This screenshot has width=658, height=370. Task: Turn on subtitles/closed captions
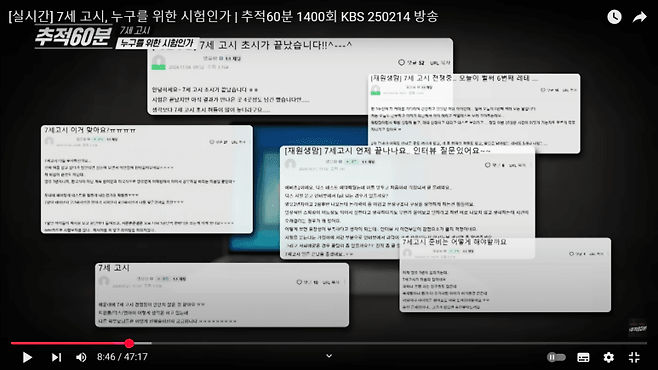[x=583, y=357]
